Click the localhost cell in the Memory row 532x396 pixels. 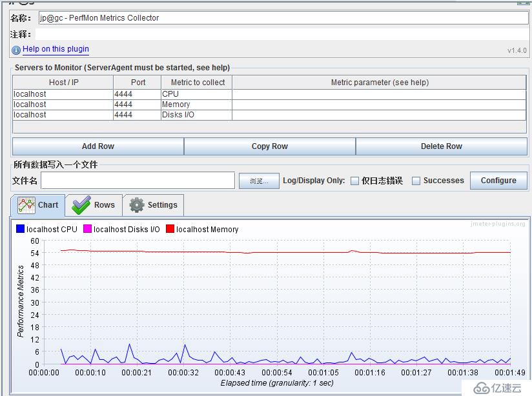[63, 104]
